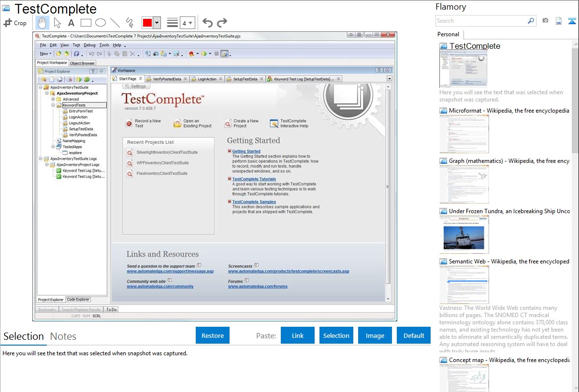Click TestComplete Interactive Help icon
579x392 pixels.
[x=274, y=123]
